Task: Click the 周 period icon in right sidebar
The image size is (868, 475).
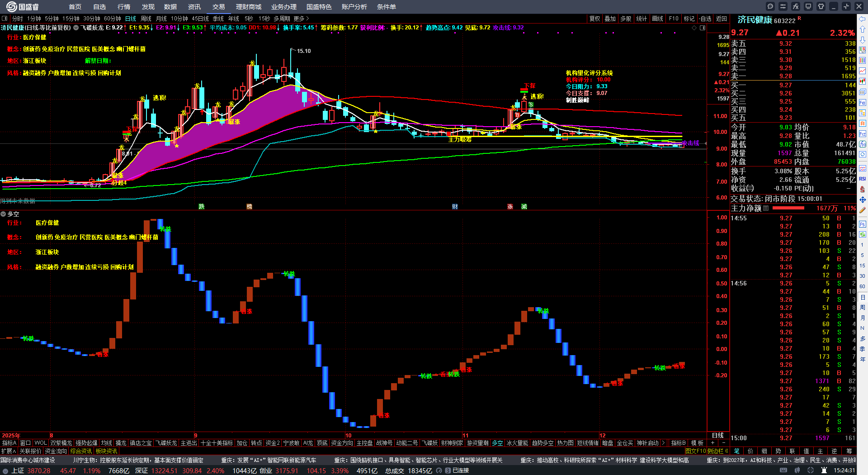Action: point(863,308)
